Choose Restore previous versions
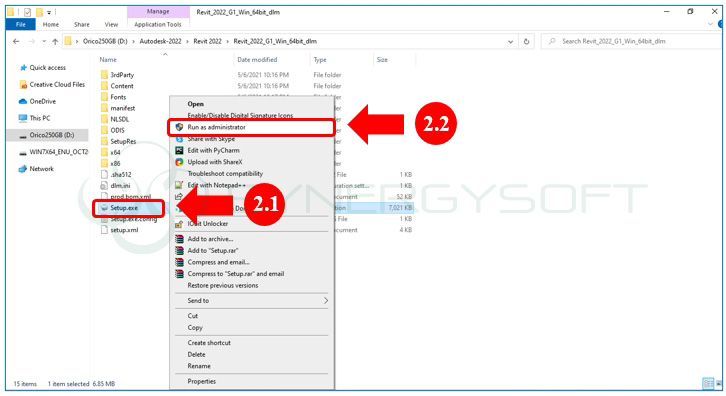 (x=223, y=285)
